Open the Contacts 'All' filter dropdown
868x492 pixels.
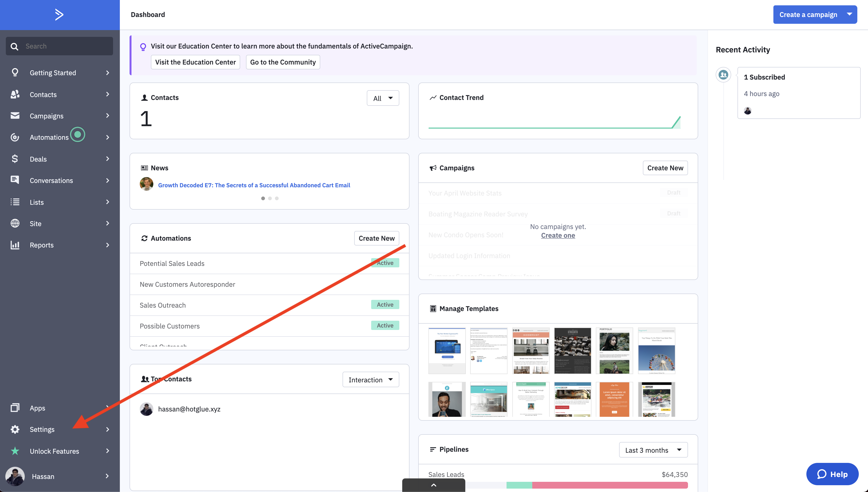[x=383, y=98]
